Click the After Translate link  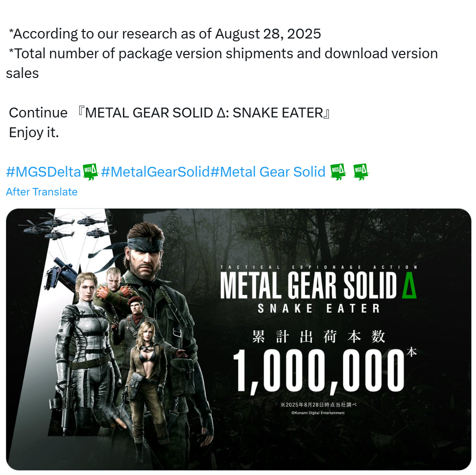pyautogui.click(x=41, y=192)
